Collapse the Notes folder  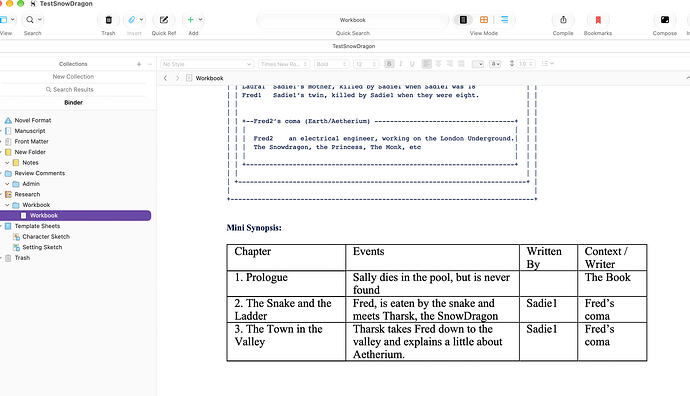pos(7,163)
